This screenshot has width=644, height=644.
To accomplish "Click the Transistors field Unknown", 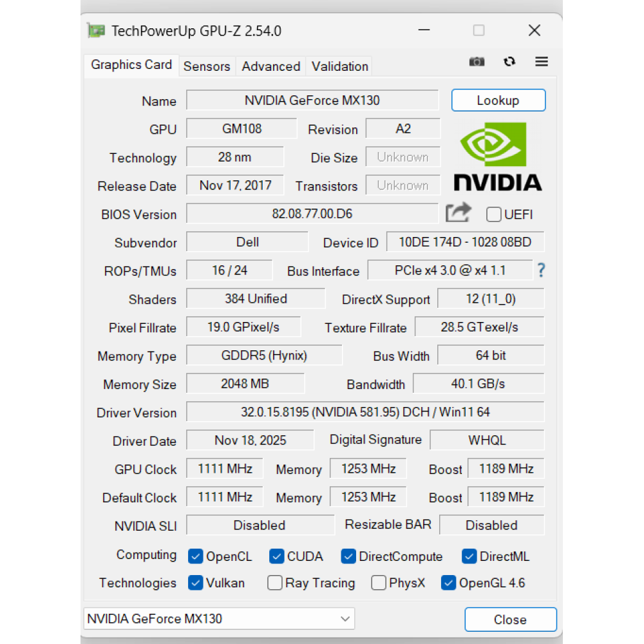I will coord(403,185).
